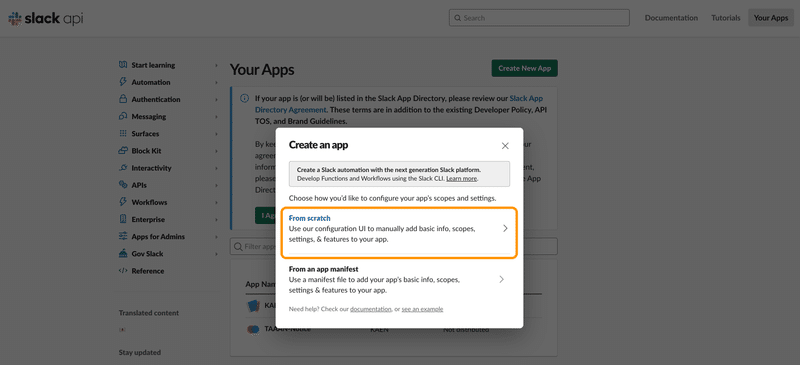800x365 pixels.
Task: Click the app manifest chevron arrow
Action: pyautogui.click(x=502, y=279)
